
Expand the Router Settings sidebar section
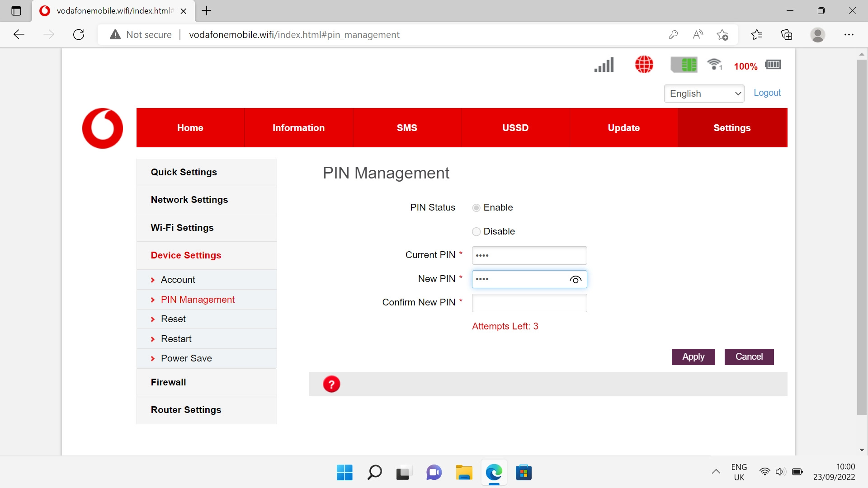coord(186,410)
